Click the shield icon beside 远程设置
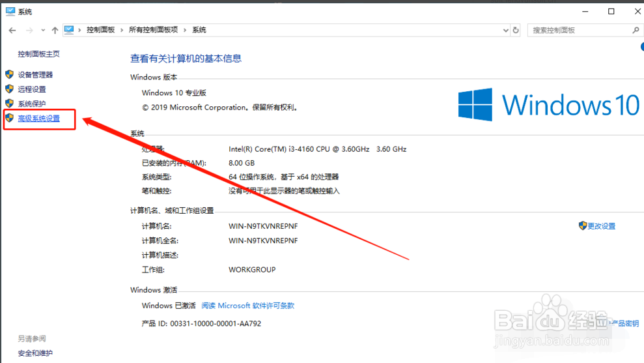The height and width of the screenshot is (363, 644). tap(10, 89)
